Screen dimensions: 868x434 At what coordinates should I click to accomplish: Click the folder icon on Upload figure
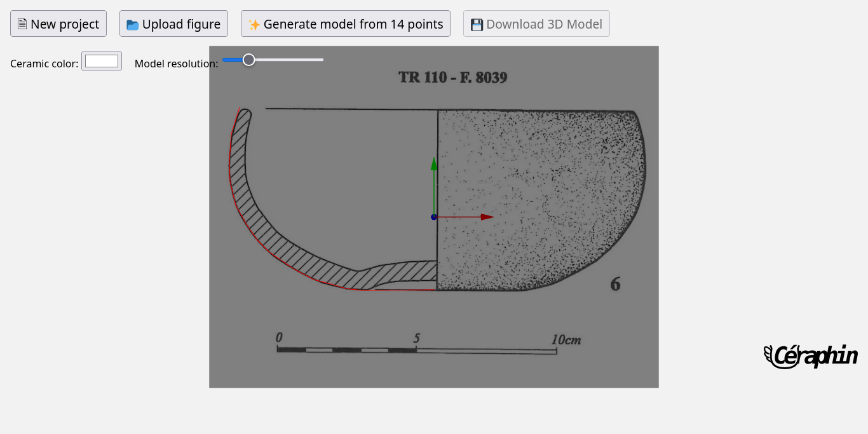pyautogui.click(x=132, y=25)
